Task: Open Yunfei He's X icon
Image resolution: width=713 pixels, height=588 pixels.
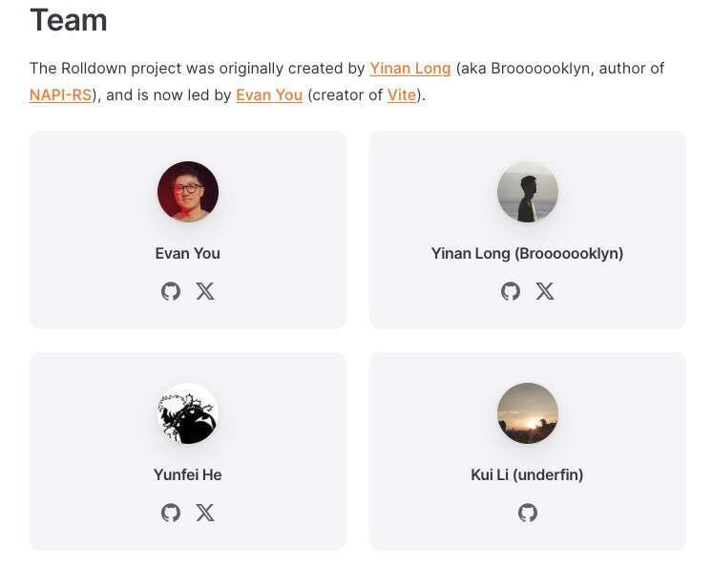Action: coord(205,513)
